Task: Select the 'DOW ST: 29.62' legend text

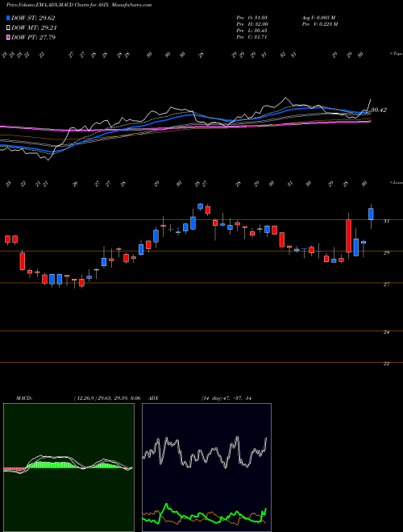Action: pyautogui.click(x=33, y=19)
